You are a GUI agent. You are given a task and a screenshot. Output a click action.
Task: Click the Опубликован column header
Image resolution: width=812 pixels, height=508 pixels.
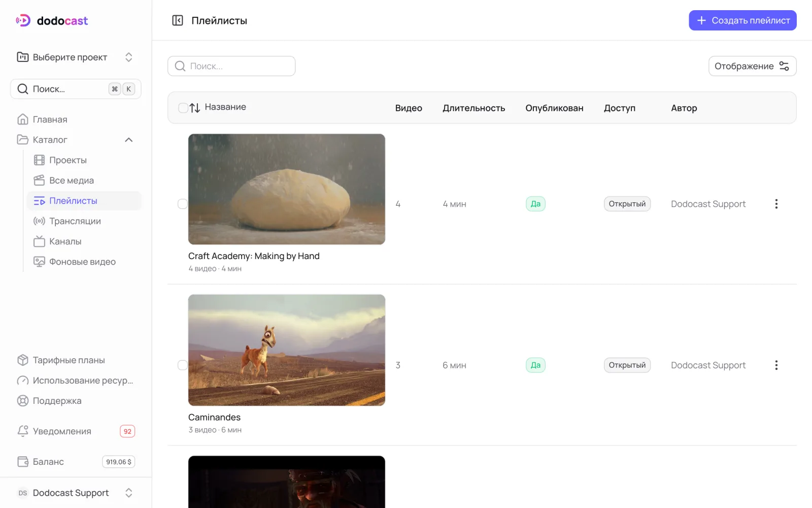(554, 108)
